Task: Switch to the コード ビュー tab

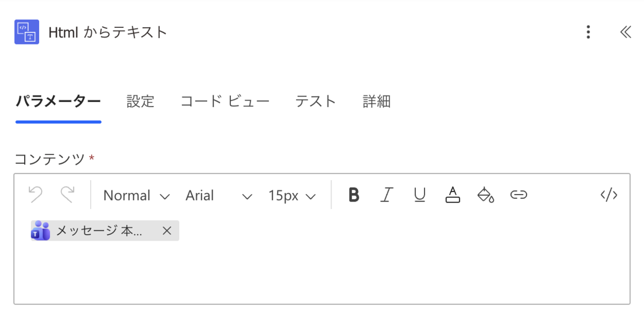Action: 225,101
